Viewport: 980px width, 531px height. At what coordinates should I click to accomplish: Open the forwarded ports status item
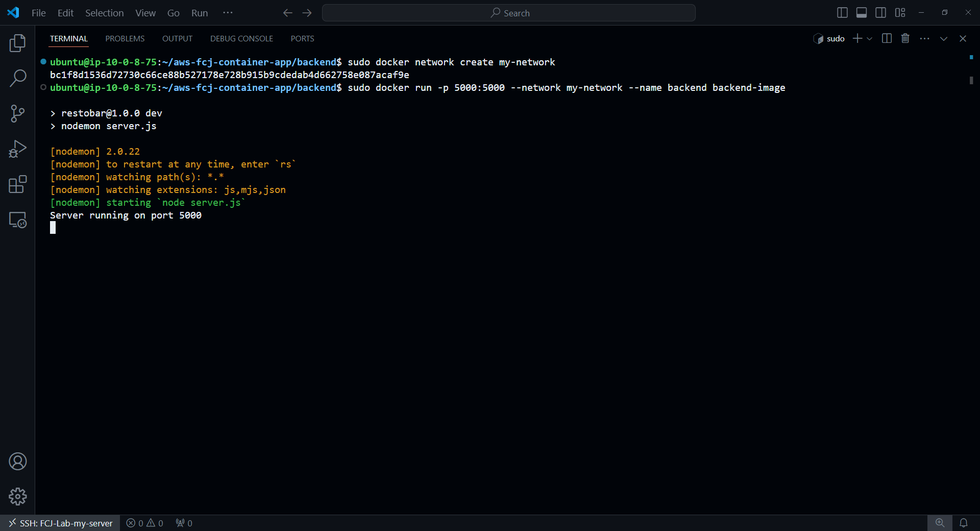184,523
